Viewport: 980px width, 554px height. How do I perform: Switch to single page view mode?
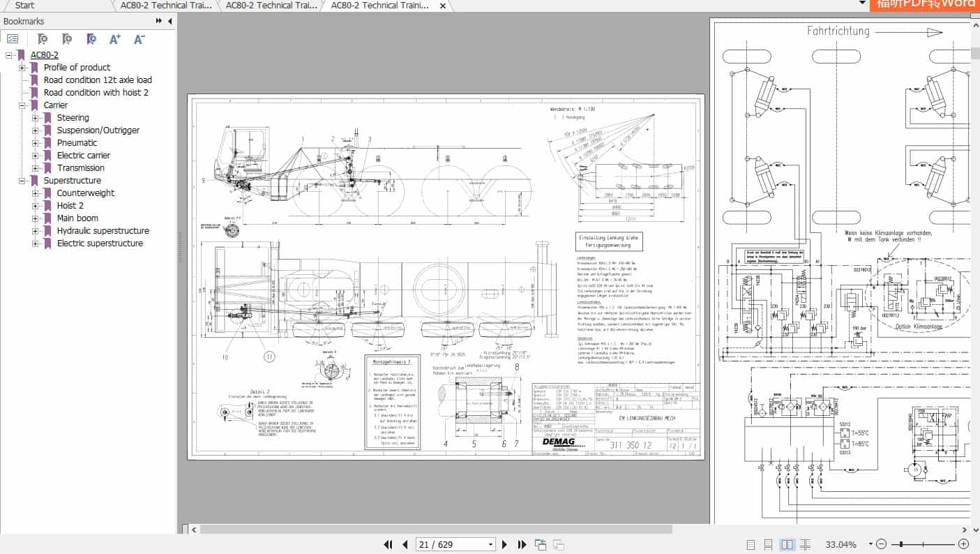coord(751,544)
